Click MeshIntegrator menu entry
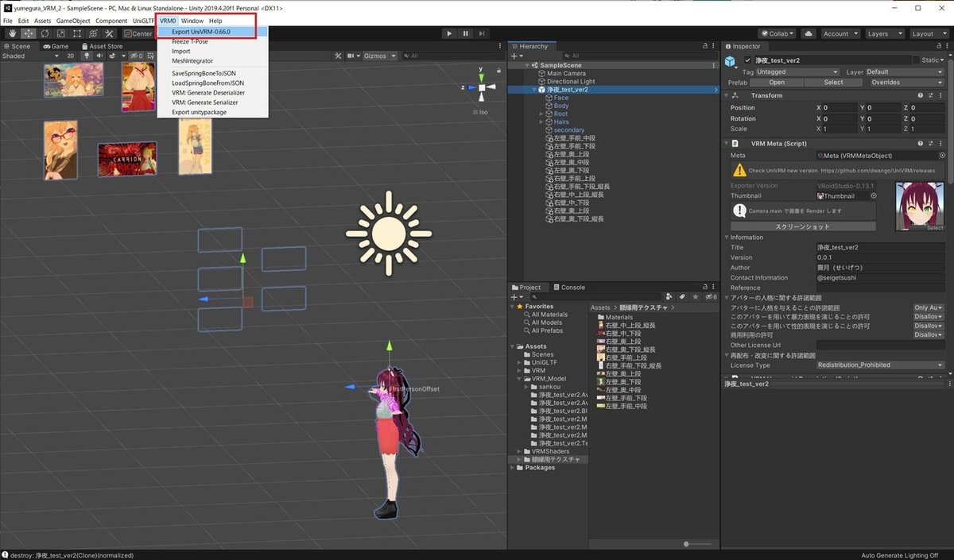The height and width of the screenshot is (560, 954). click(x=192, y=61)
